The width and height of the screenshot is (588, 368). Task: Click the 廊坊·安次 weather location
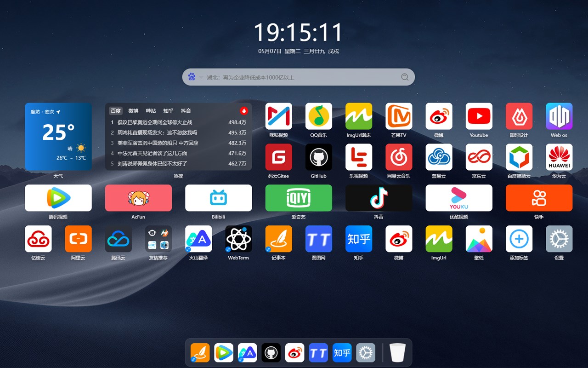point(45,112)
